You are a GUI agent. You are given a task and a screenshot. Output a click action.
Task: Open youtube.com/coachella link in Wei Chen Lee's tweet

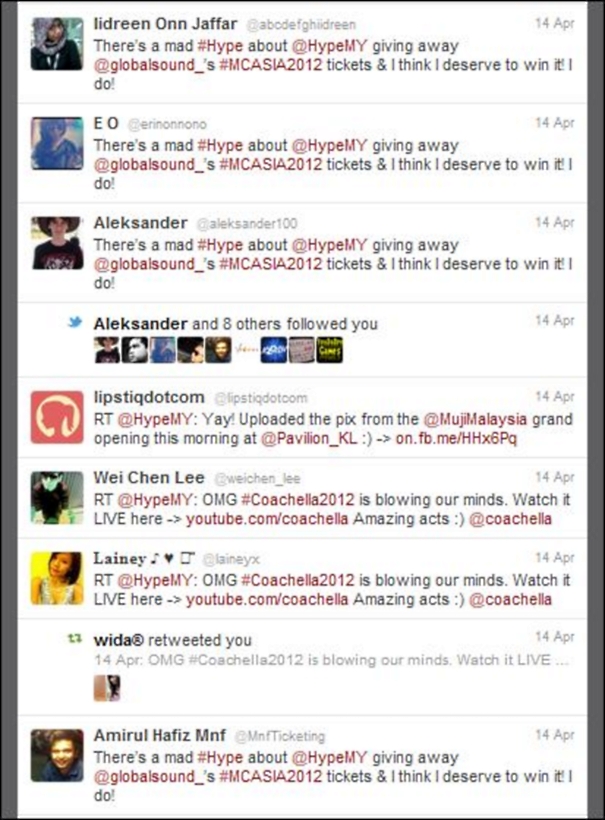coord(267,519)
